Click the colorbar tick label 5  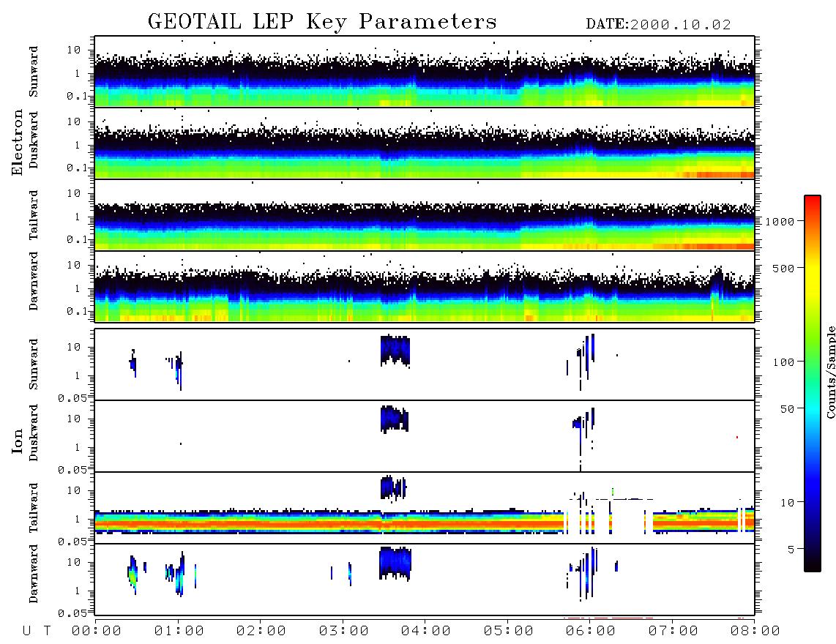click(x=791, y=550)
